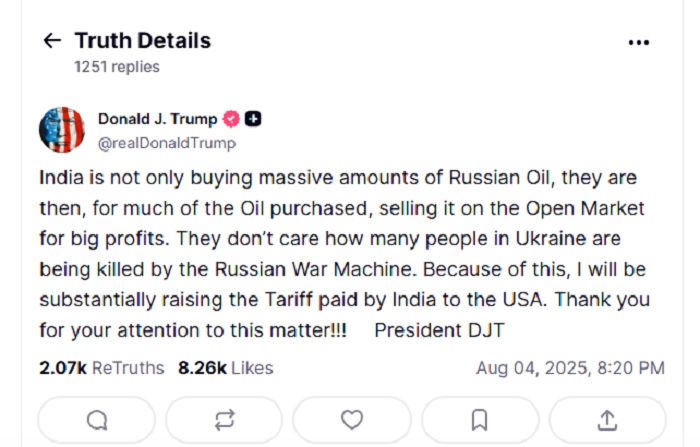This screenshot has height=447, width=700.
Task: Open Donald J. Trump's profile avatar
Action: point(62,130)
